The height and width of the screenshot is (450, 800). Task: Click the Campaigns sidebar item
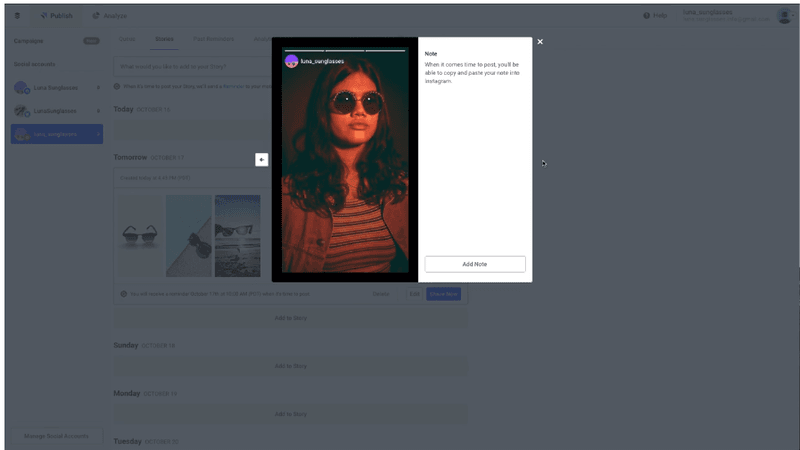tap(34, 40)
